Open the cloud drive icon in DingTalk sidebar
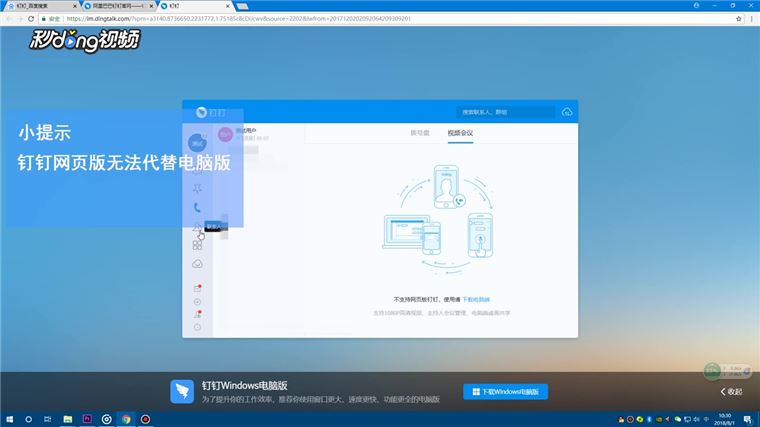The height and width of the screenshot is (427, 760). point(197,264)
